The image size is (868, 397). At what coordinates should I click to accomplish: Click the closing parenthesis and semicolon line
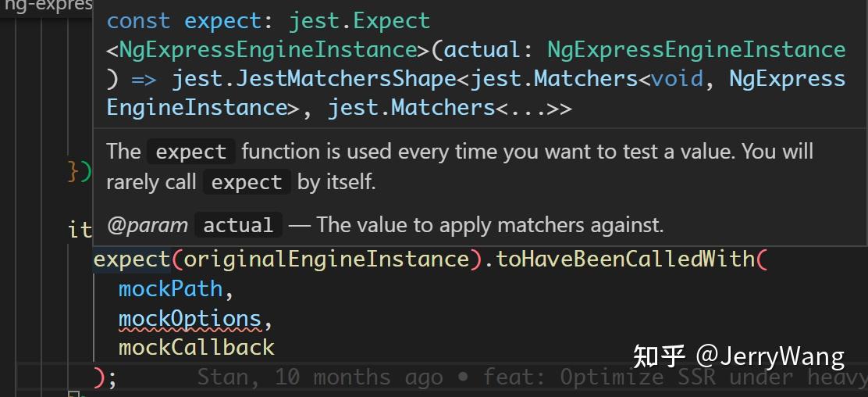point(105,377)
